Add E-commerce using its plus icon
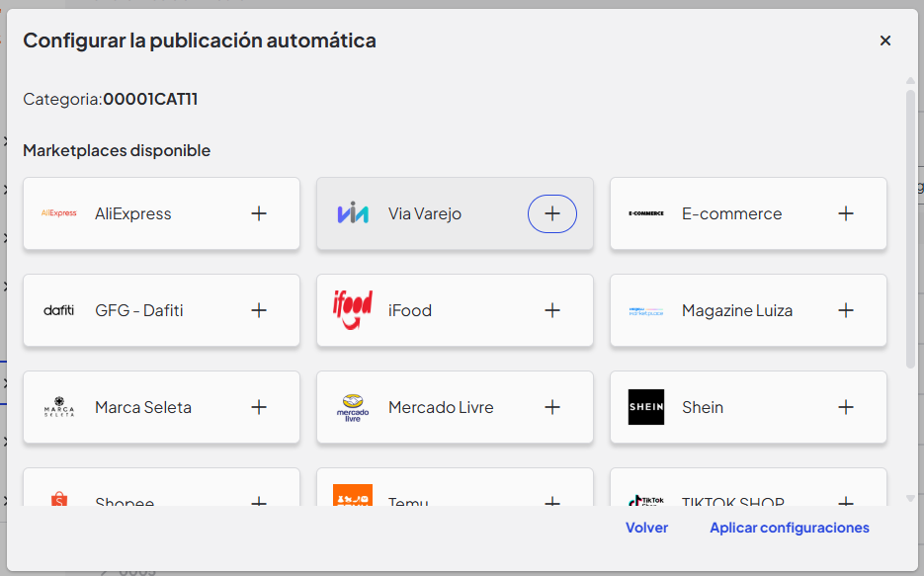Screen dimensions: 924x576 pos(846,213)
